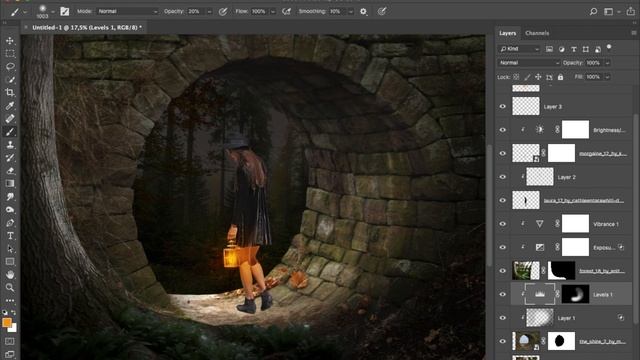This screenshot has height=360, width=640.
Task: Select the Brush tool in the toolbox
Action: point(10,132)
